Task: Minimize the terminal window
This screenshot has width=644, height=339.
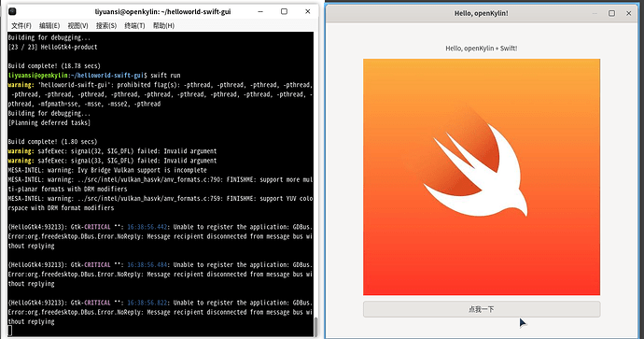Action: (260, 11)
